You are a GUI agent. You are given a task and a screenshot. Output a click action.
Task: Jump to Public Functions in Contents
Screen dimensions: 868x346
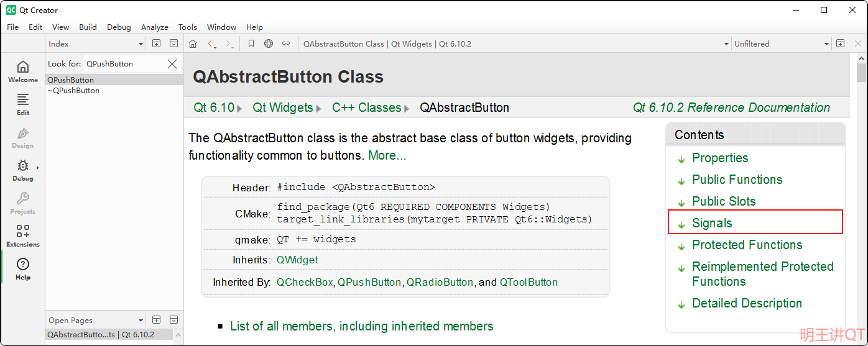pos(737,180)
